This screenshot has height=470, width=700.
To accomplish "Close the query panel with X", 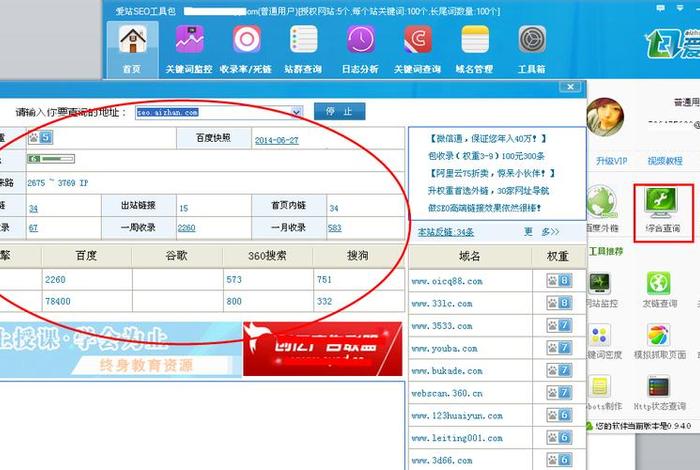I will tap(570, 87).
